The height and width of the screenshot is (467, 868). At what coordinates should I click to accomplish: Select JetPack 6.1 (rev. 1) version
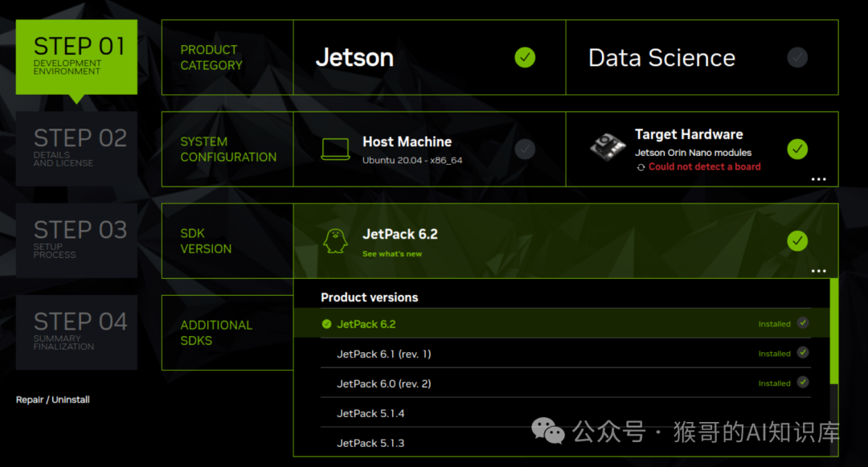(566, 354)
